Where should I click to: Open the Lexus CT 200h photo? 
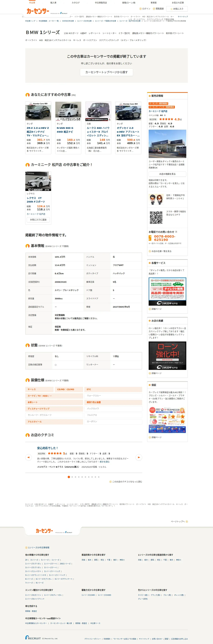[x=38, y=181]
